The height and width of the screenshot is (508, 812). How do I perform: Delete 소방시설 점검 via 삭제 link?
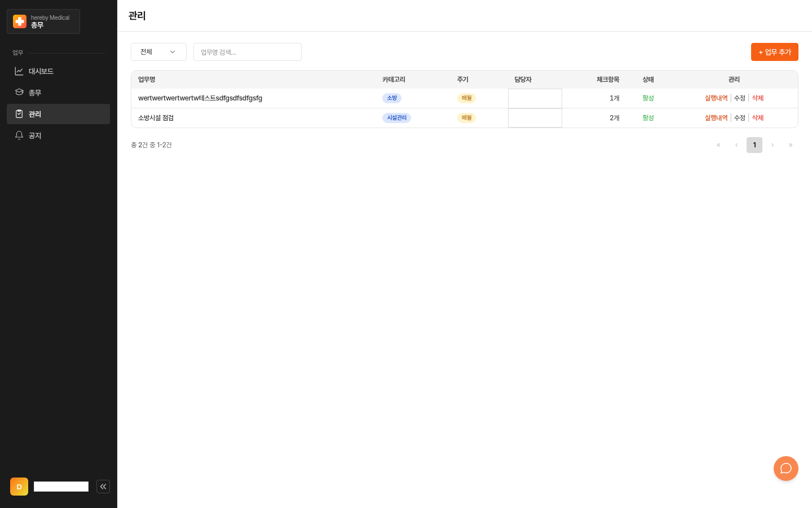tap(758, 118)
